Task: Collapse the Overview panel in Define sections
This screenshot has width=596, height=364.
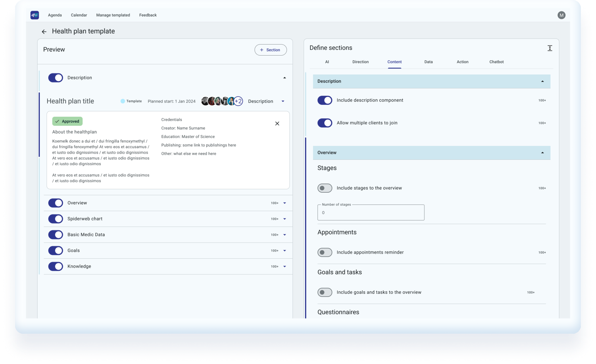Action: [542, 152]
